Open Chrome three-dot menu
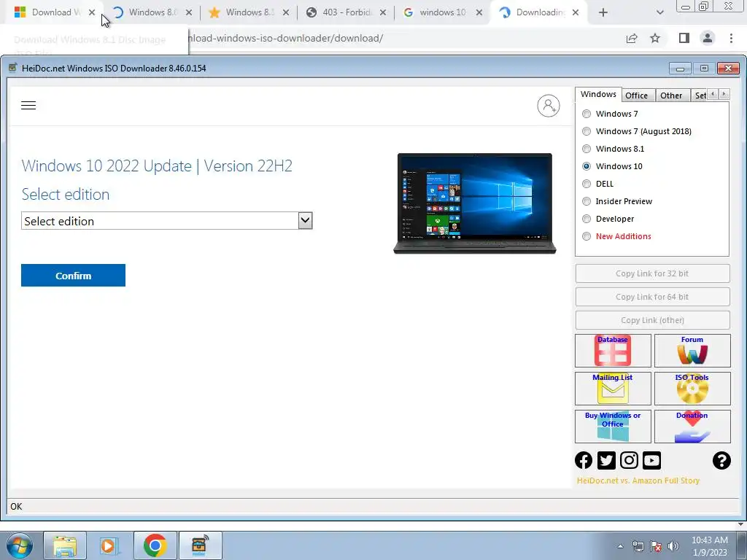The height and width of the screenshot is (560, 747). [x=731, y=38]
